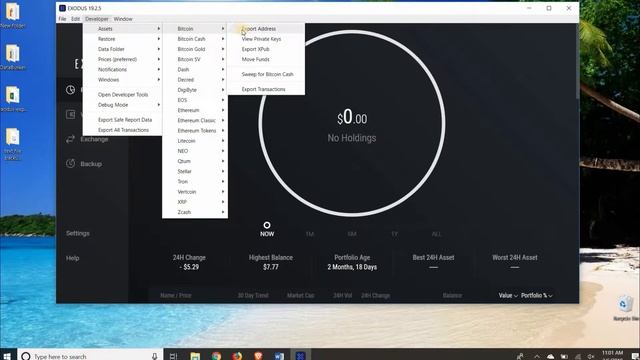Open the exodus export desktop file
The image size is (640, 360).
(13, 99)
